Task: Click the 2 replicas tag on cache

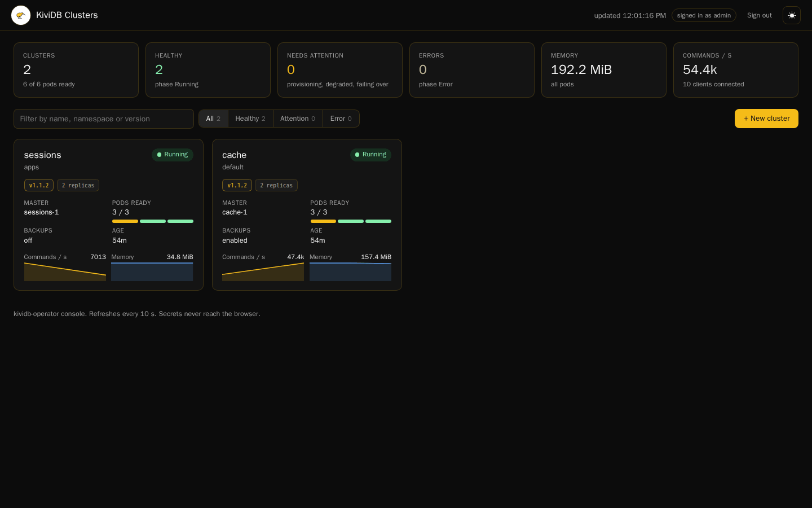Action: (x=276, y=185)
